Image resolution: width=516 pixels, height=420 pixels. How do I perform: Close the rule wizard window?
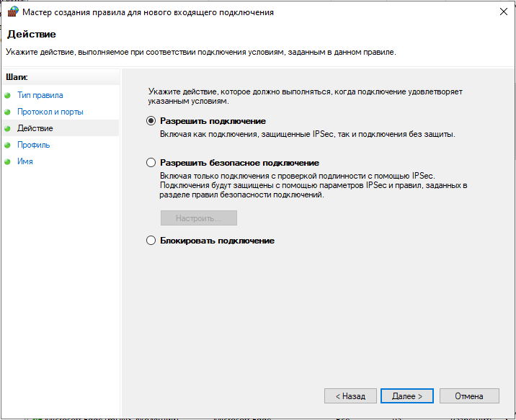pos(501,12)
